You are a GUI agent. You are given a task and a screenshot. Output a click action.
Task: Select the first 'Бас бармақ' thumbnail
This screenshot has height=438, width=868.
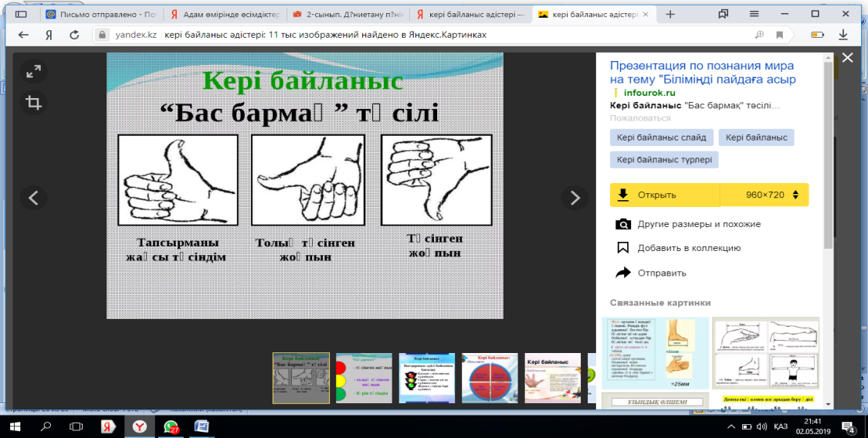(x=301, y=379)
